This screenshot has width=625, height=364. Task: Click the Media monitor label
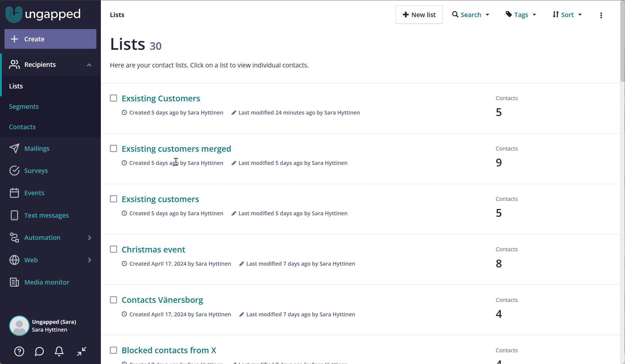47,282
